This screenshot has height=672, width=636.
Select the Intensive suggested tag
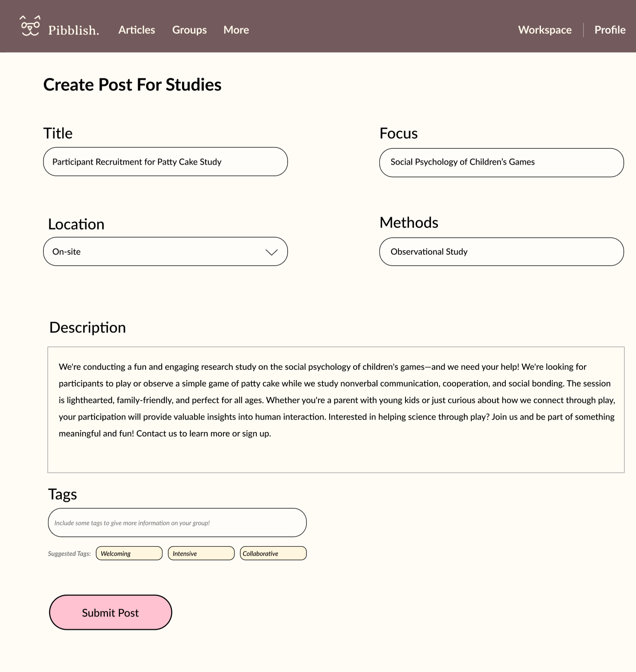201,553
